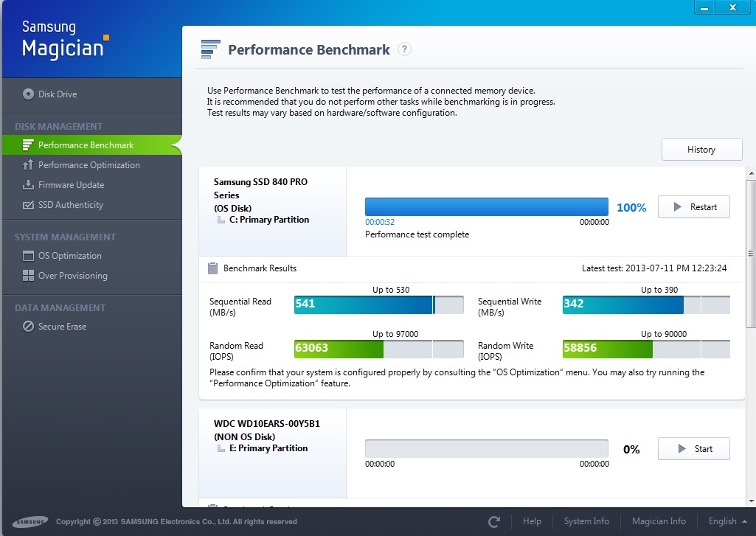Click the vertical scrollbar thumb

point(751,254)
